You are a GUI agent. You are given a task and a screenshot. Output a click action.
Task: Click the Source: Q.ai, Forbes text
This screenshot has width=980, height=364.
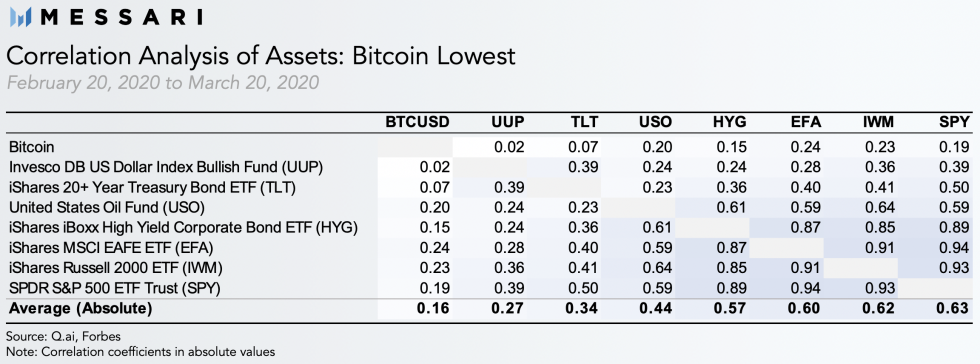(x=63, y=336)
